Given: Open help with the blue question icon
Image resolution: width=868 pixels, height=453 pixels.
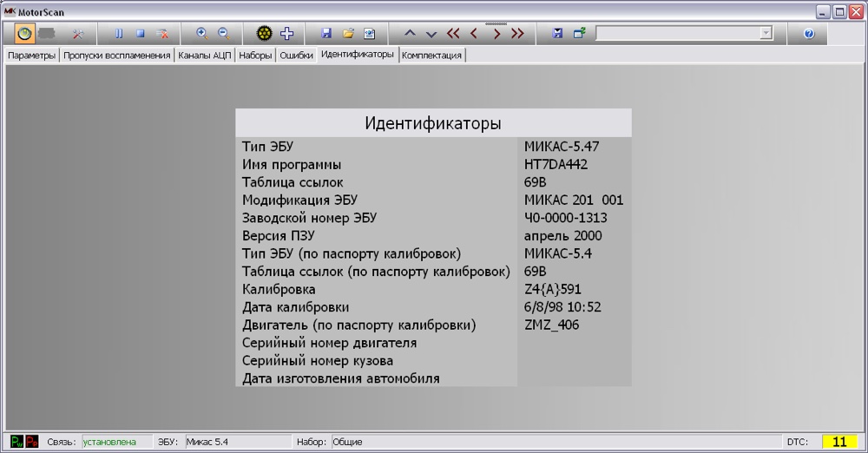Looking at the screenshot, I should click(x=809, y=34).
